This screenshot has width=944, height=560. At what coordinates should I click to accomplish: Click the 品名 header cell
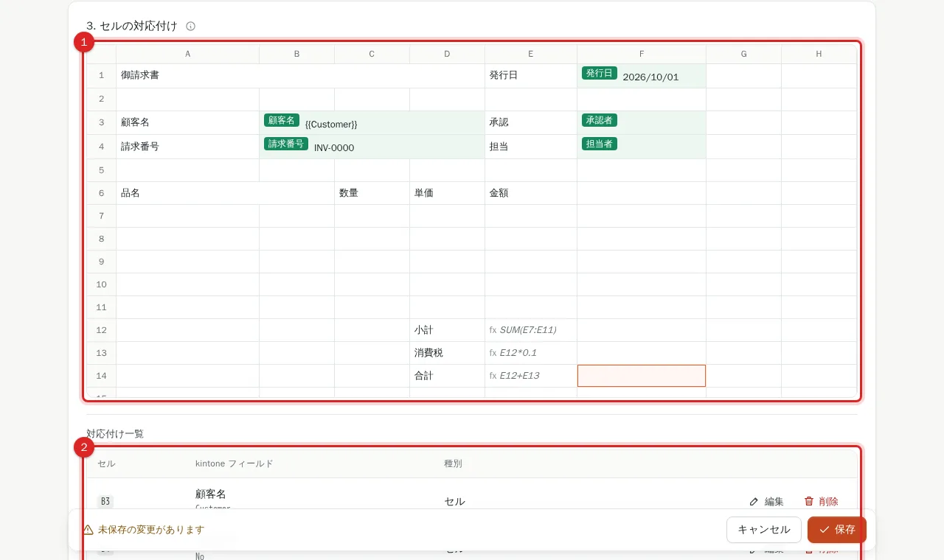coord(225,193)
